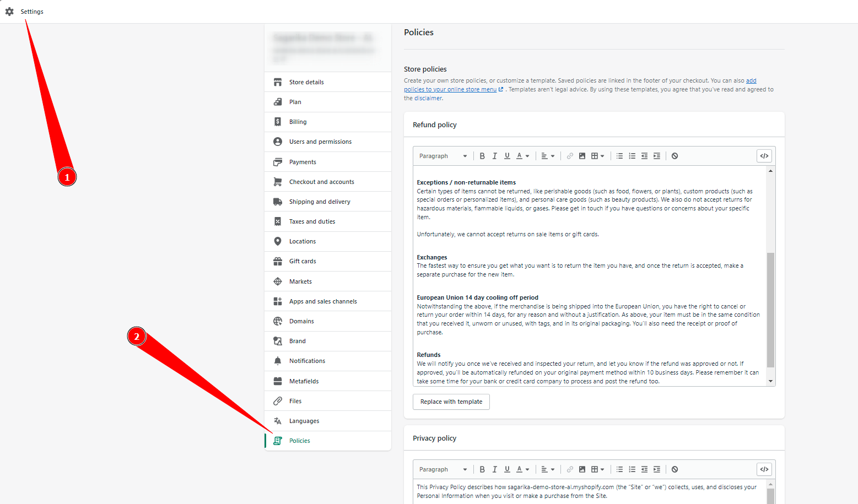Image resolution: width=858 pixels, height=504 pixels.
Task: Apply numbered list in Refund policy editor
Action: click(x=632, y=156)
